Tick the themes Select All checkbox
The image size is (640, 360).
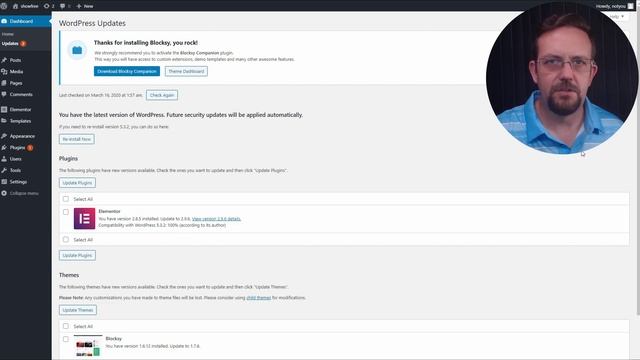(66, 326)
